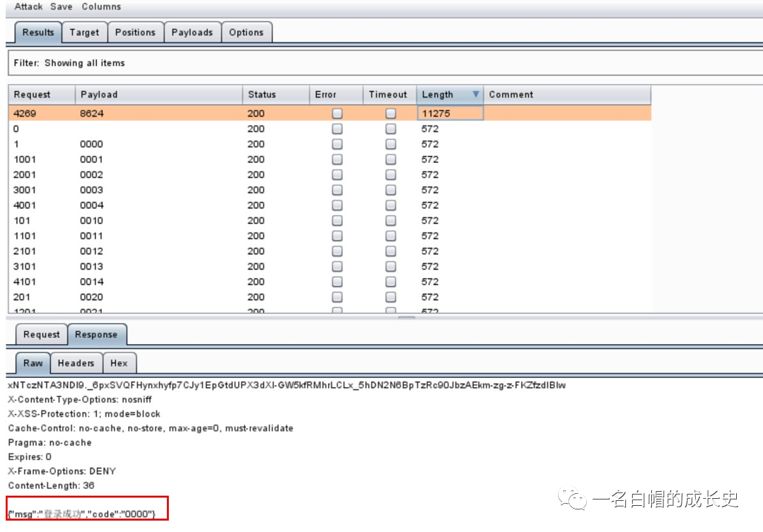Image resolution: width=763 pixels, height=532 pixels.
Task: Sort by the Timeout column header
Action: coord(390,95)
